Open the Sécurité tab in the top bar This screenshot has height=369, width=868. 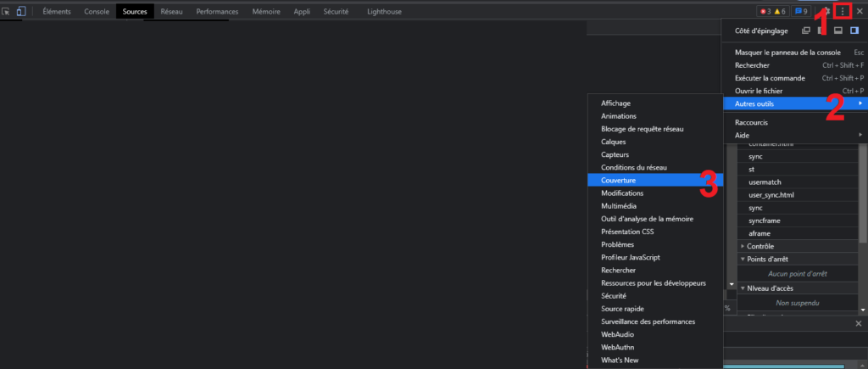(x=336, y=11)
